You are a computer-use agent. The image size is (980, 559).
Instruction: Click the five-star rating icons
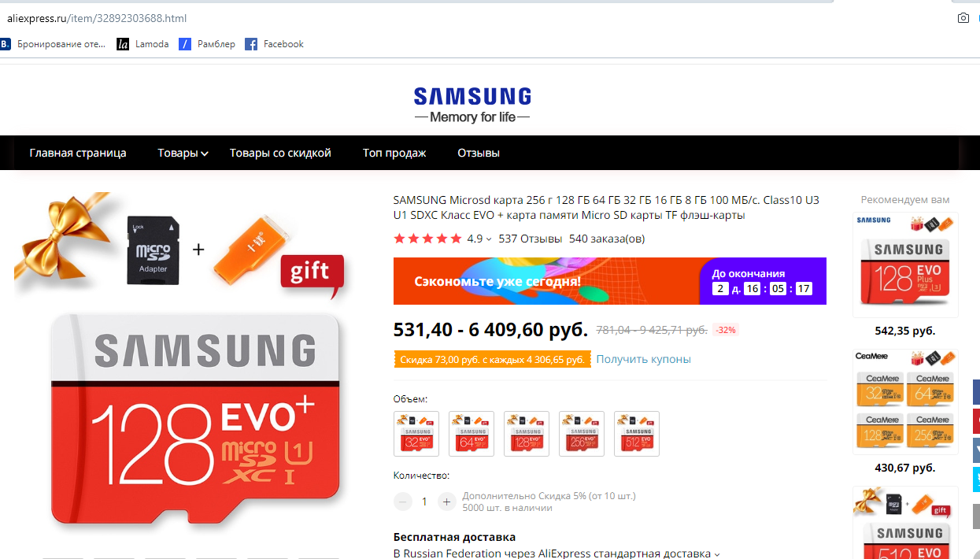pos(427,239)
